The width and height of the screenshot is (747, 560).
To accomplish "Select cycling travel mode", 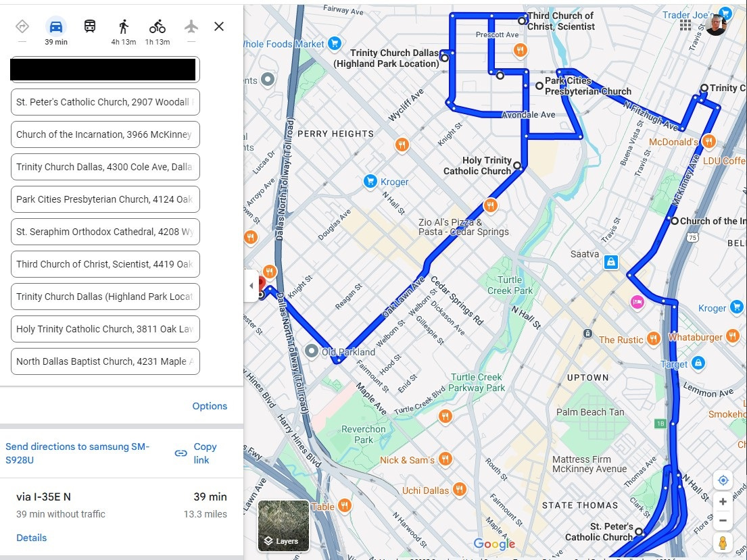I will pos(158,26).
